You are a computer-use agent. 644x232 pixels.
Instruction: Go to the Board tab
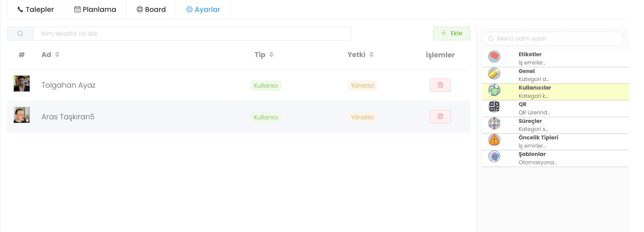pyautogui.click(x=151, y=10)
